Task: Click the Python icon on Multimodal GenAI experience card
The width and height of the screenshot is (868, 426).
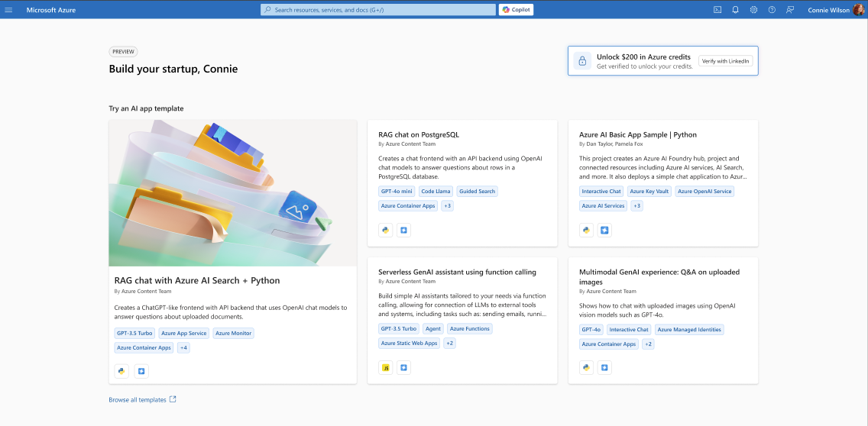Action: [586, 367]
